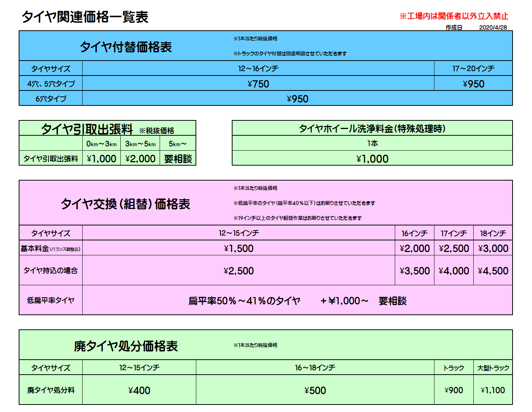Click the "18インチ" column header
The height and width of the screenshot is (412, 532).
[493, 233]
